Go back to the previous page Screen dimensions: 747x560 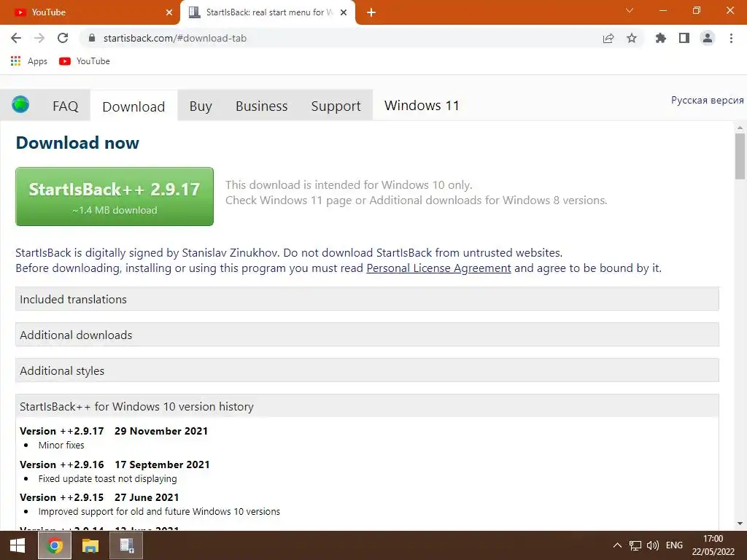[16, 38]
